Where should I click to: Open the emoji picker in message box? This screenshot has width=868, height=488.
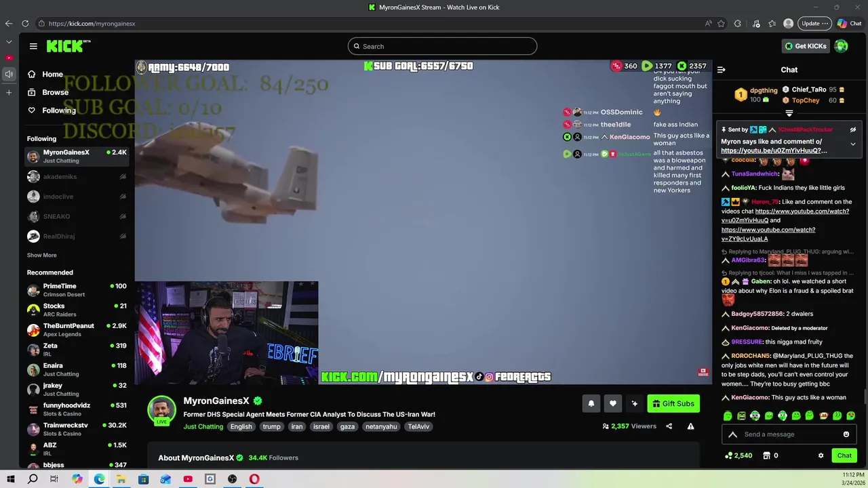tap(846, 434)
